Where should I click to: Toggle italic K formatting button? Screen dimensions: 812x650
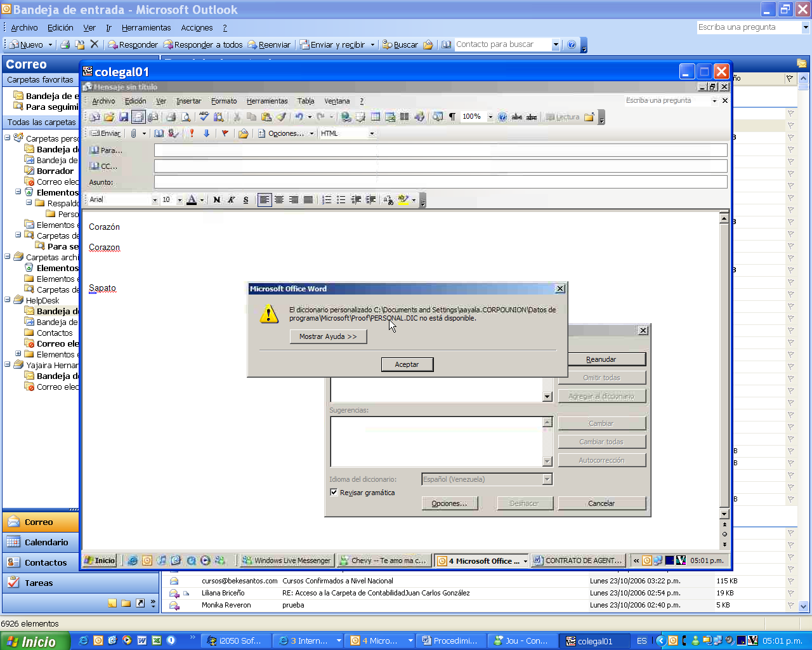[x=231, y=200]
